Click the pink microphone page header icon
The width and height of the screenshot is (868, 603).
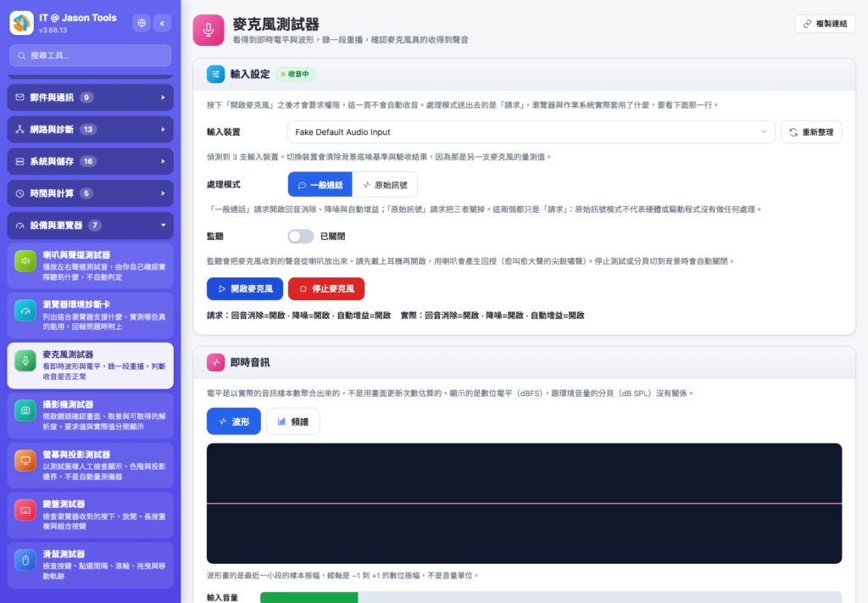tap(209, 30)
